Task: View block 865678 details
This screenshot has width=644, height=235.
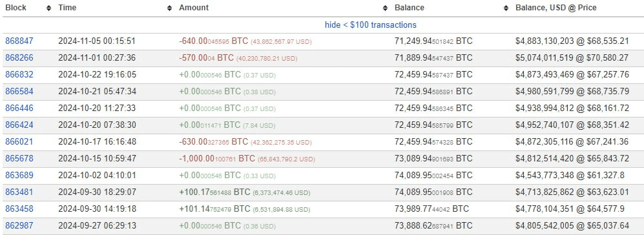Action: tap(19, 159)
